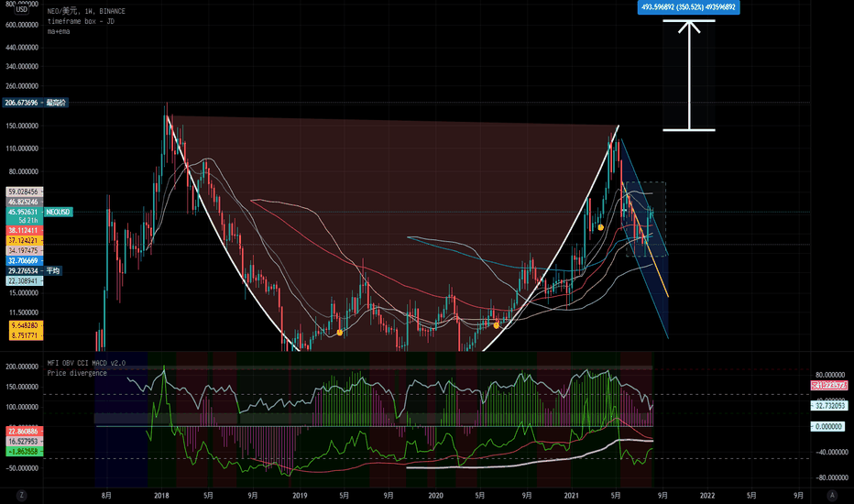Viewport: 854px width, 504px height.
Task: Click the orange 8.751771 price label
Action: coord(26,335)
